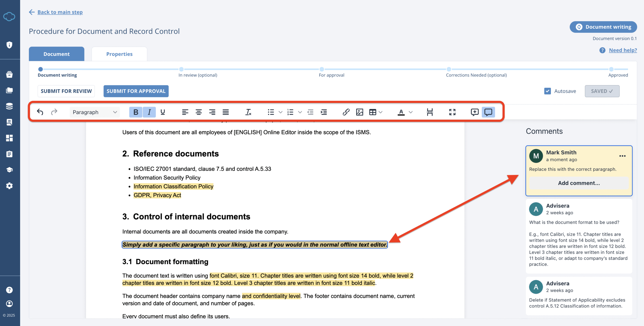Uncheck the Autosave checkbox

click(x=547, y=91)
